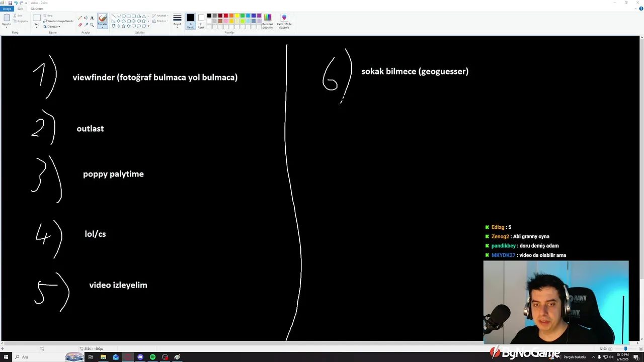
Task: Pick the yellow color swatch
Action: 237,16
